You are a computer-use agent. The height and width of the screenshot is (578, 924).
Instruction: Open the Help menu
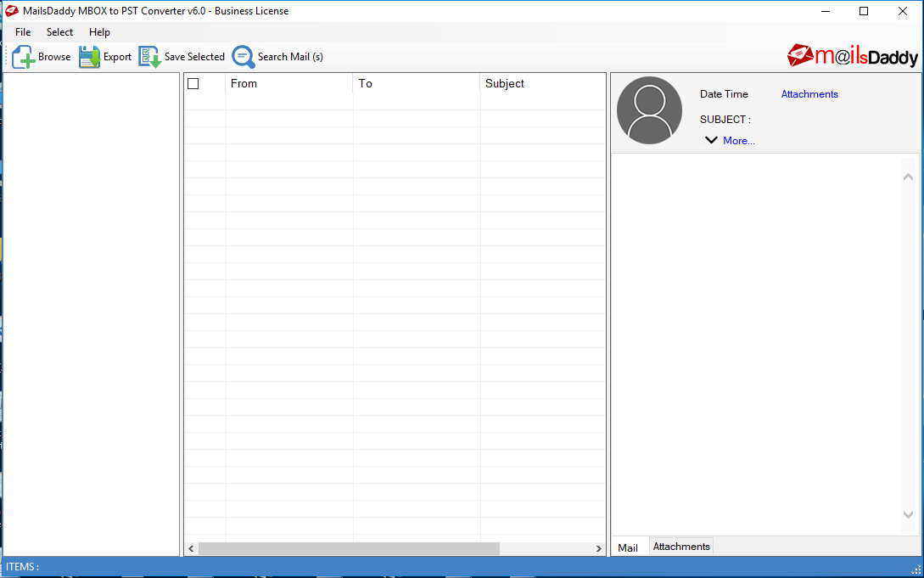point(99,31)
